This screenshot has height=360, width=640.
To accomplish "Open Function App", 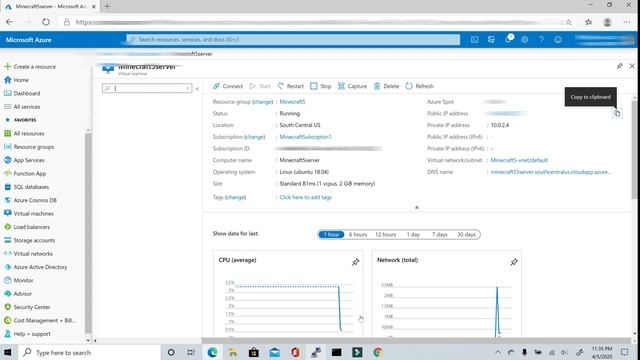I will pos(25,173).
